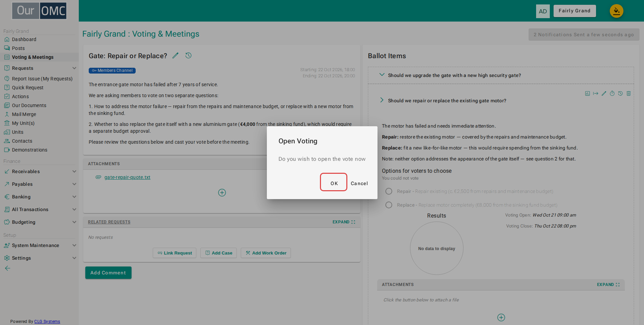Click the AD initials badge
Screen dimensions: 644x325
pos(543,11)
